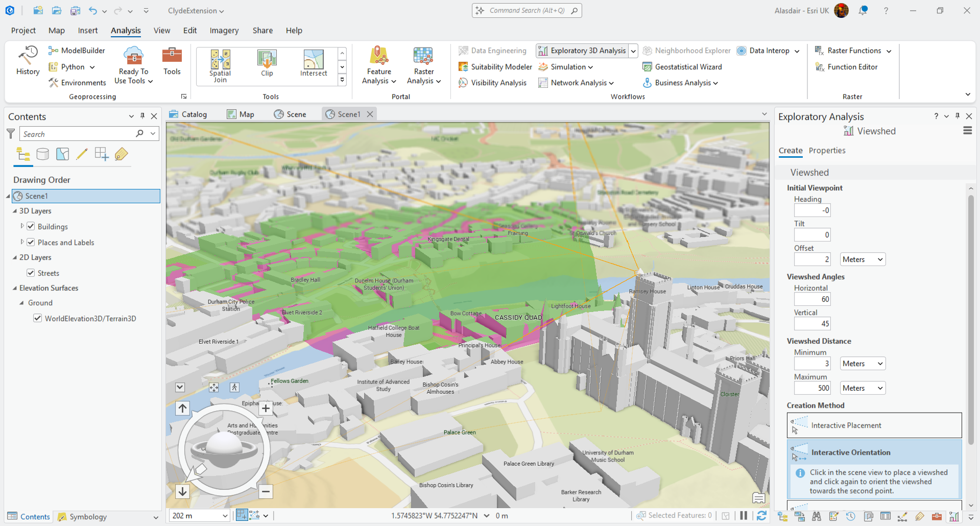
Task: Select the Spatial Join tool
Action: pos(220,64)
